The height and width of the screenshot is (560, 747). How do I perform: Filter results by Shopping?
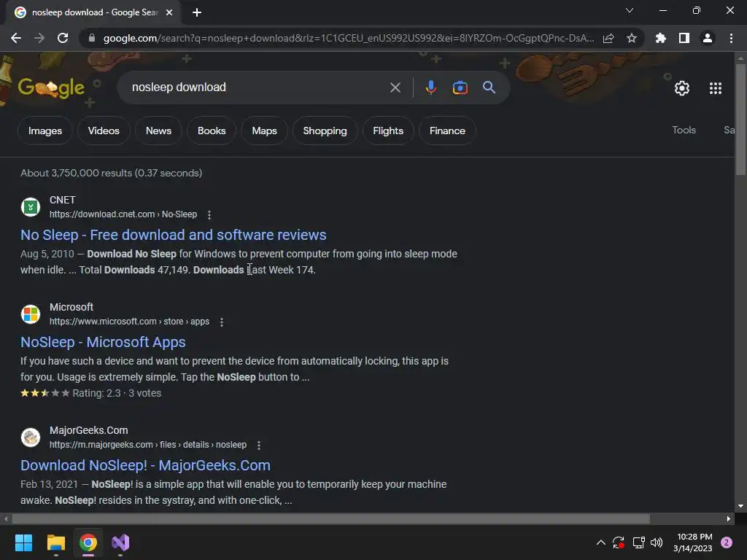pyautogui.click(x=325, y=131)
